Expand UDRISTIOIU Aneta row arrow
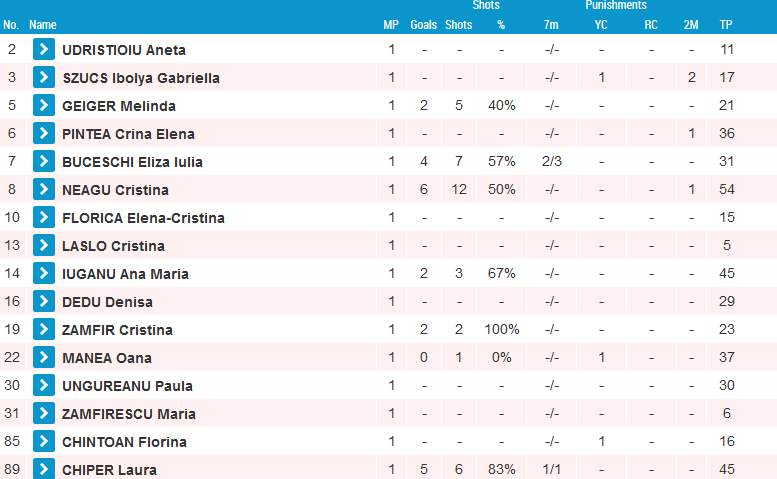777x479 pixels. coord(44,49)
